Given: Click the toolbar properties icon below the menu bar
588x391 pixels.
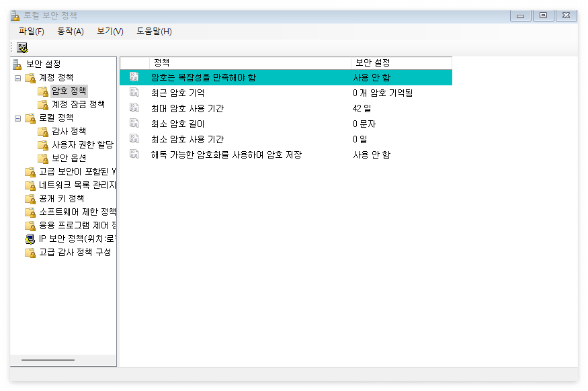Looking at the screenshot, I should (x=22, y=48).
